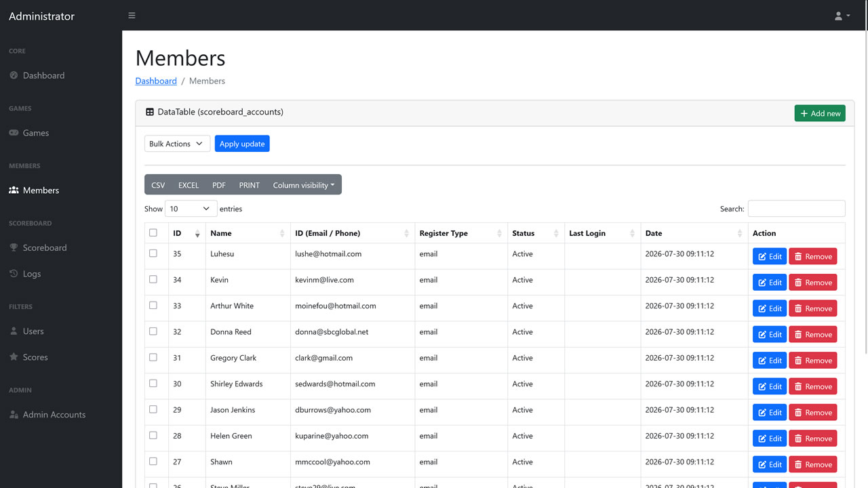The width and height of the screenshot is (868, 488).
Task: Click the pencil icon on Luhesu's Edit button
Action: click(x=762, y=257)
